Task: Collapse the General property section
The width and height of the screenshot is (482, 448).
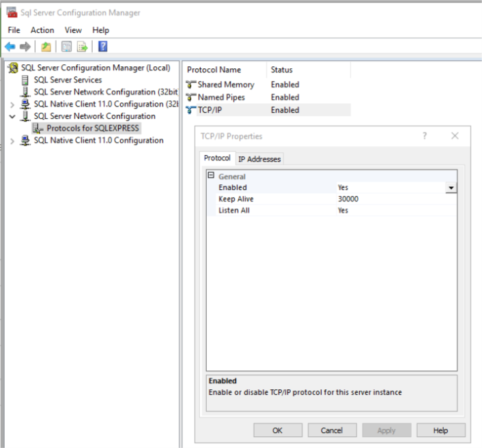Action: click(211, 176)
